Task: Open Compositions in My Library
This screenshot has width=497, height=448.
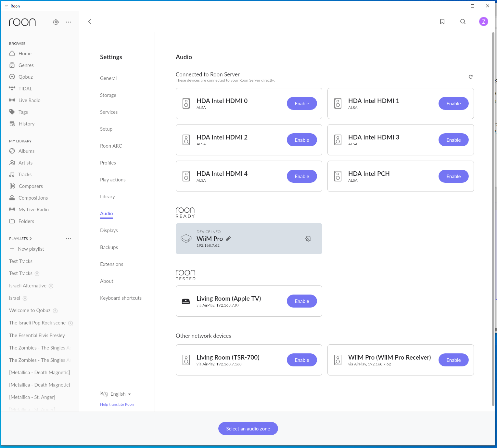Action: click(x=28, y=198)
